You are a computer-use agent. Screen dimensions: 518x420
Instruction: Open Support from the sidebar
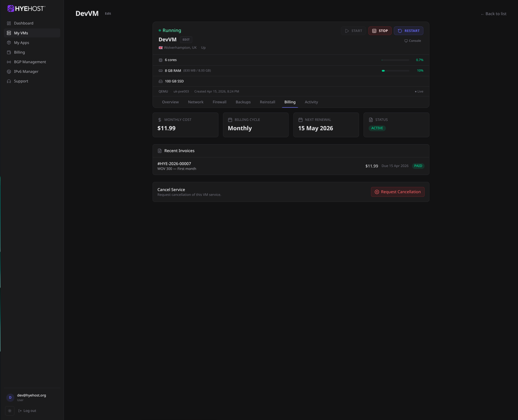point(21,81)
